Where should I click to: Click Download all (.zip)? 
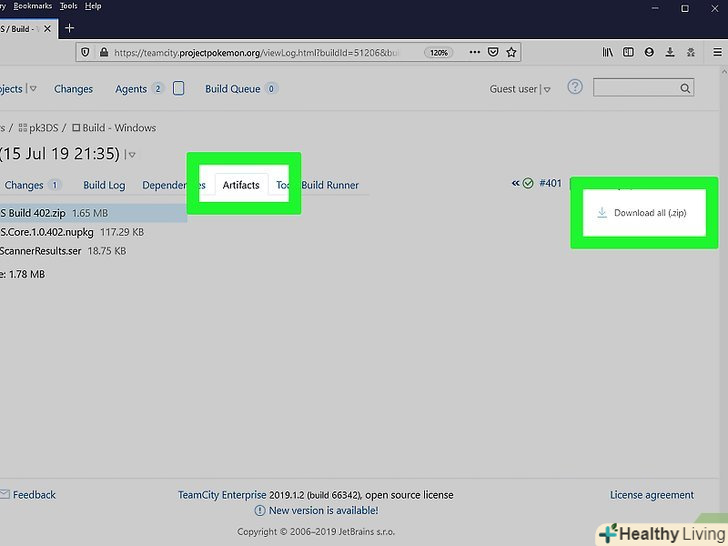(x=650, y=213)
